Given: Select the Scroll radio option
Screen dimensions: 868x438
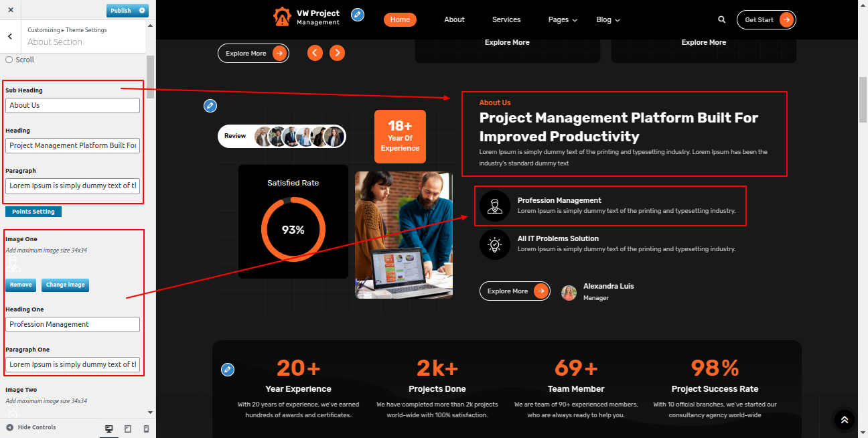Looking at the screenshot, I should 9,60.
